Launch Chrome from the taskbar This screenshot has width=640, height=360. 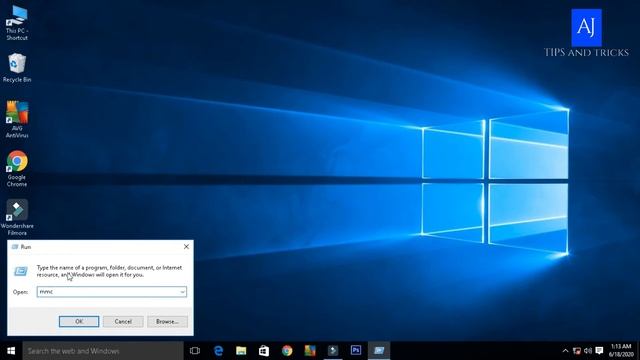point(287,351)
